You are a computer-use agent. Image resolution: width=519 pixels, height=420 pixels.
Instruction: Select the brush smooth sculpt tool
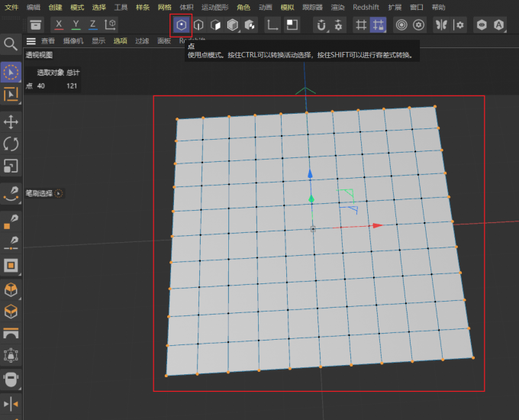tap(11, 194)
